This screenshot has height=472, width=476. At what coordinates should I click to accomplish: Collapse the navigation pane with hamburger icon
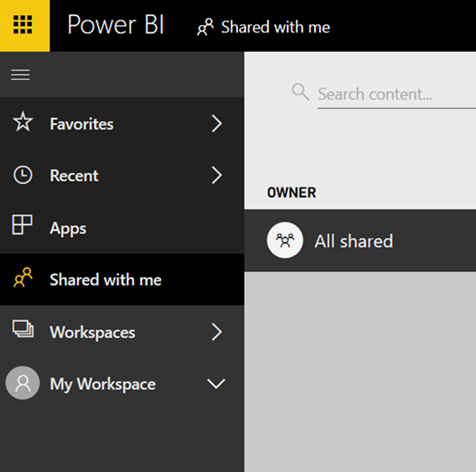(x=20, y=75)
